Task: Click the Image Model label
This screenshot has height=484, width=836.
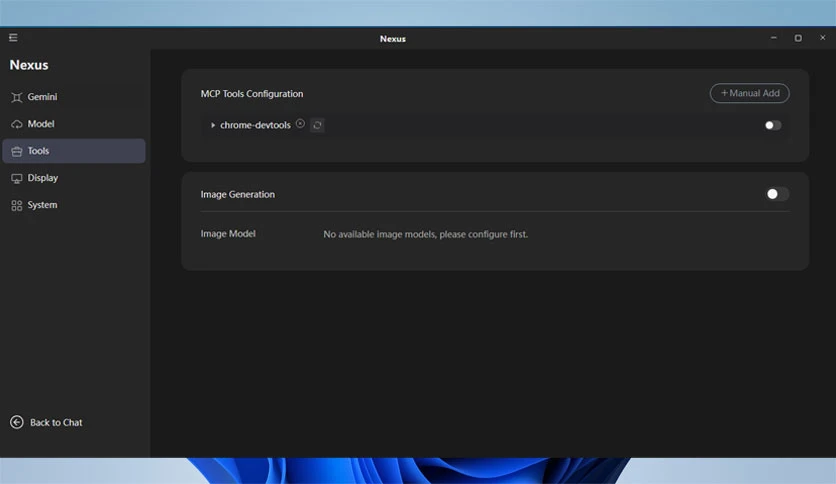Action: (x=228, y=234)
